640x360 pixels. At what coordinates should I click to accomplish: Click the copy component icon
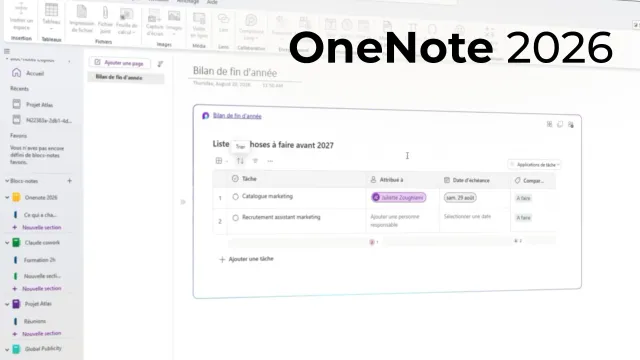click(560, 124)
